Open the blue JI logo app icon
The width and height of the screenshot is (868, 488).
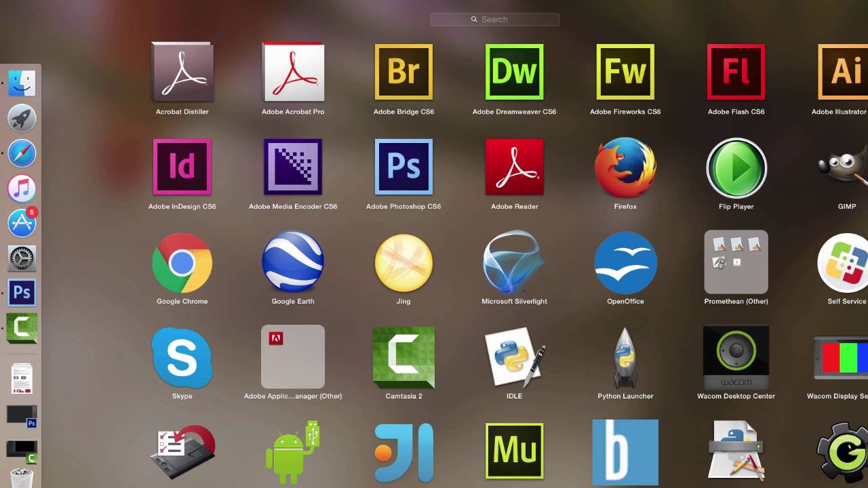click(x=403, y=453)
